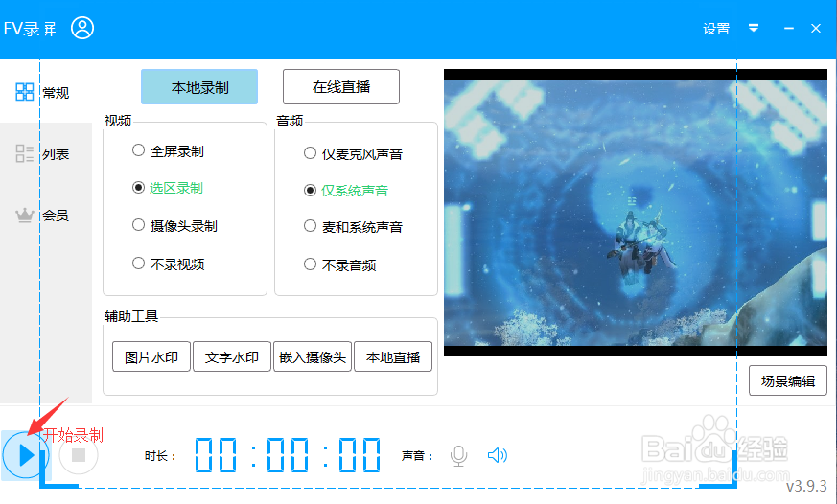
Task: Stop recording with the square button
Action: (79, 455)
